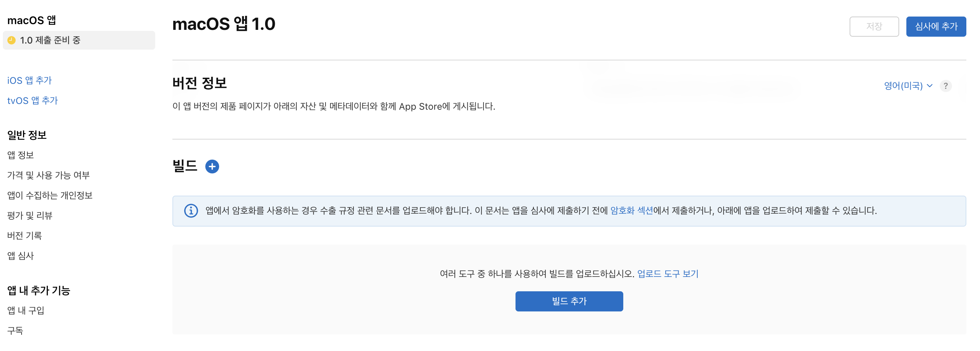The image size is (980, 351).
Task: Open 앱 내 구입 in sidebar
Action: point(26,311)
